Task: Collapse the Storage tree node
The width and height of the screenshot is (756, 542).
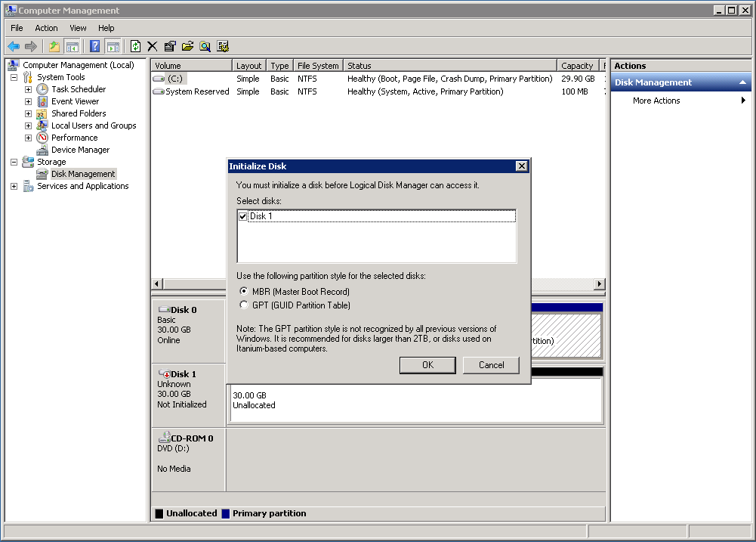Action: tap(14, 162)
